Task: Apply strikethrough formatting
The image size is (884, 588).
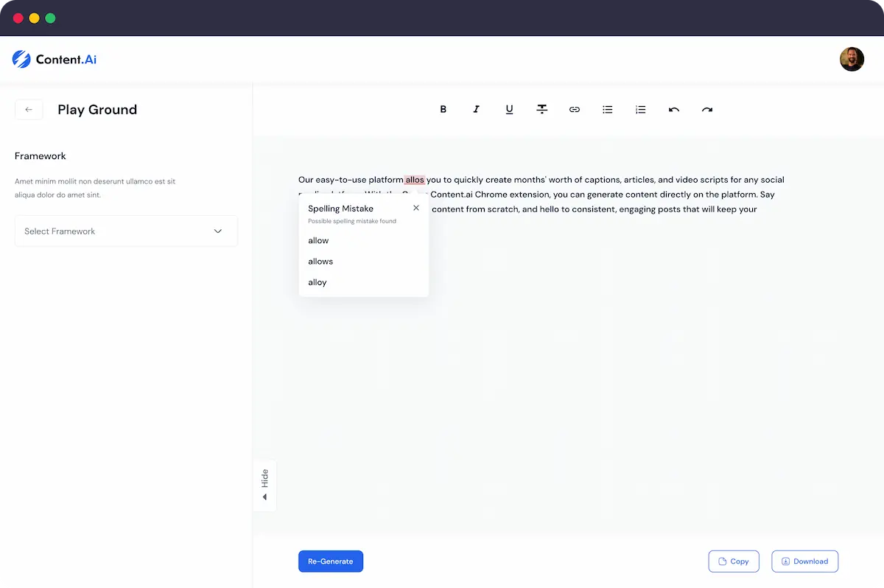Action: click(542, 110)
